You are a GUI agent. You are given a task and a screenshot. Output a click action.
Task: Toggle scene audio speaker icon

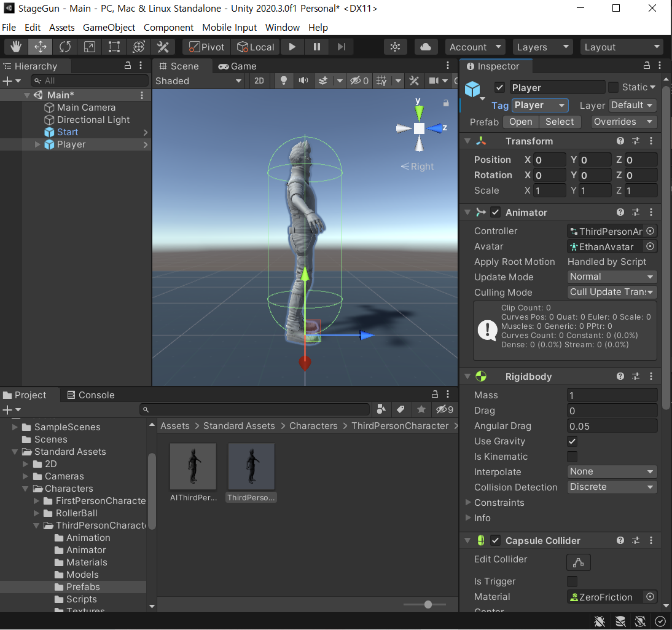(x=303, y=81)
